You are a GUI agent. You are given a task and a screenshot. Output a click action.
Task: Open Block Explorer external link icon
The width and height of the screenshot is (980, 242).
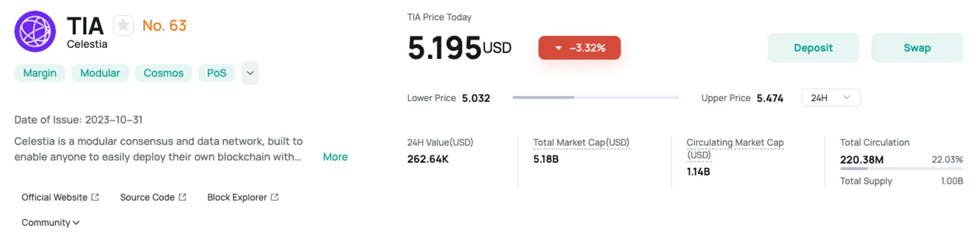point(274,197)
